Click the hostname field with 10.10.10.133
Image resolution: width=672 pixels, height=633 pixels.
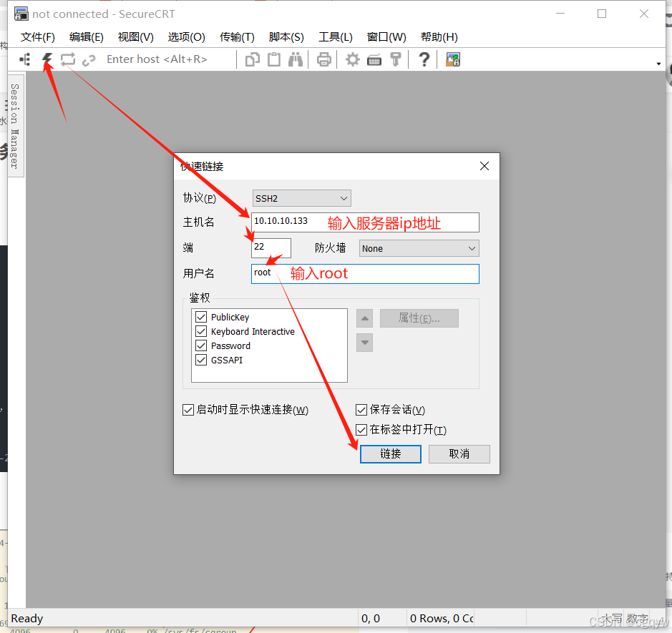click(x=365, y=222)
